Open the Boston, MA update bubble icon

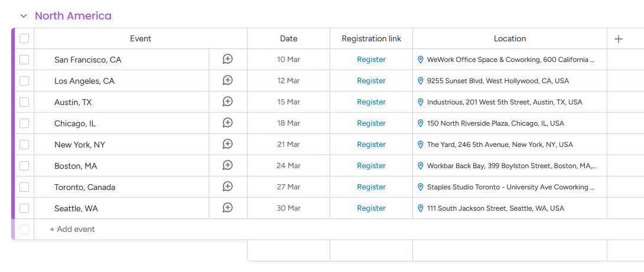[x=227, y=165]
